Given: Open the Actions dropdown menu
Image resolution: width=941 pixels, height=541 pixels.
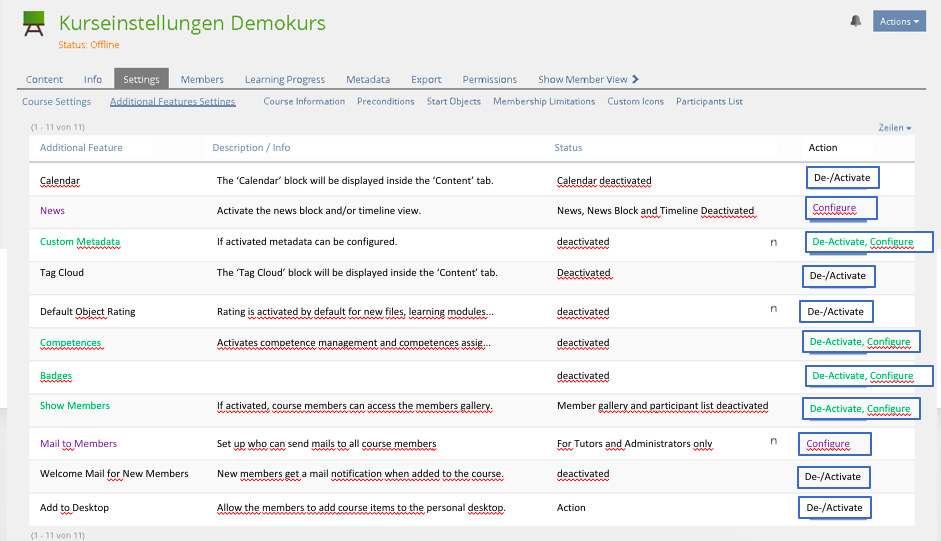Looking at the screenshot, I should coord(898,22).
